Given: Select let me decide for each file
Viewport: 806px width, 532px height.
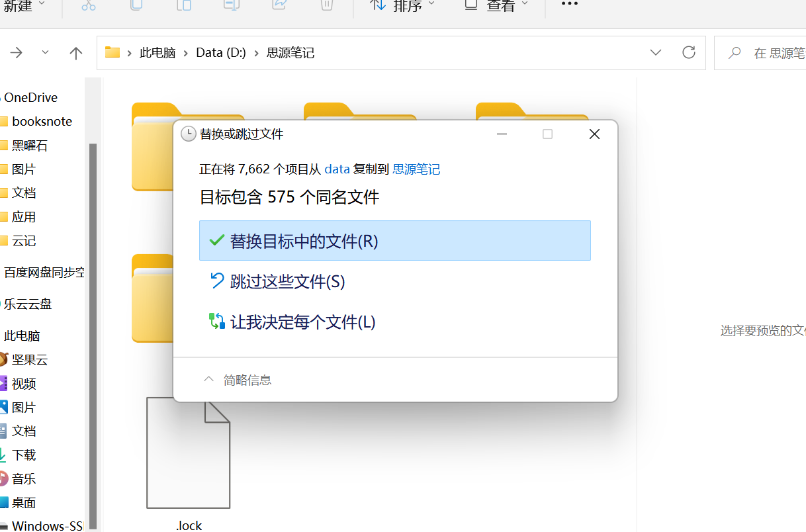Looking at the screenshot, I should click(x=394, y=322).
